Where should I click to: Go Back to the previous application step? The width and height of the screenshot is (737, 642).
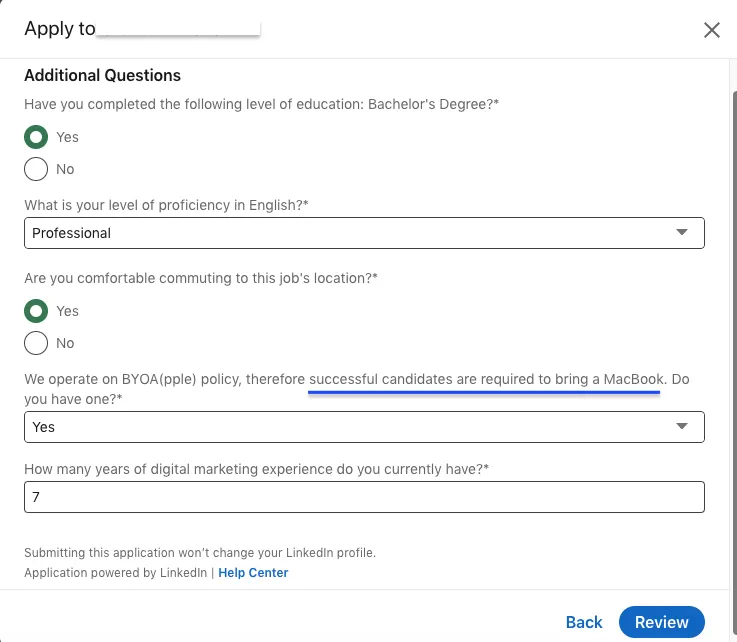pos(584,622)
